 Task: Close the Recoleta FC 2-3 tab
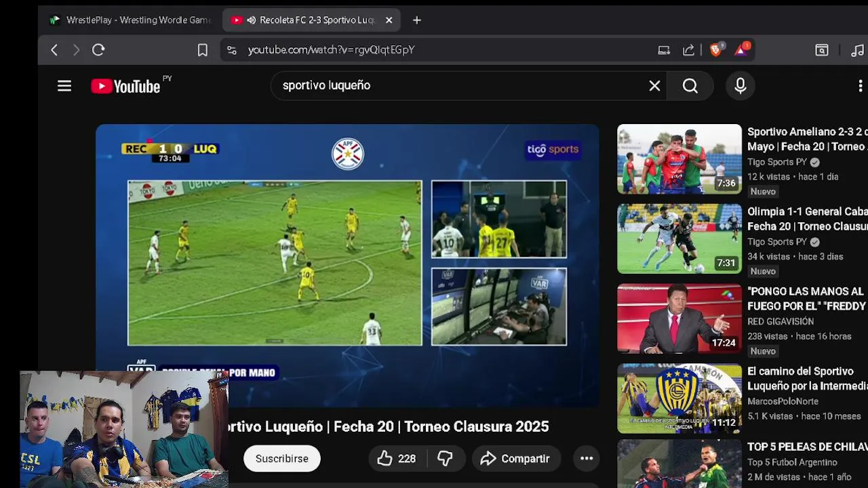[389, 20]
